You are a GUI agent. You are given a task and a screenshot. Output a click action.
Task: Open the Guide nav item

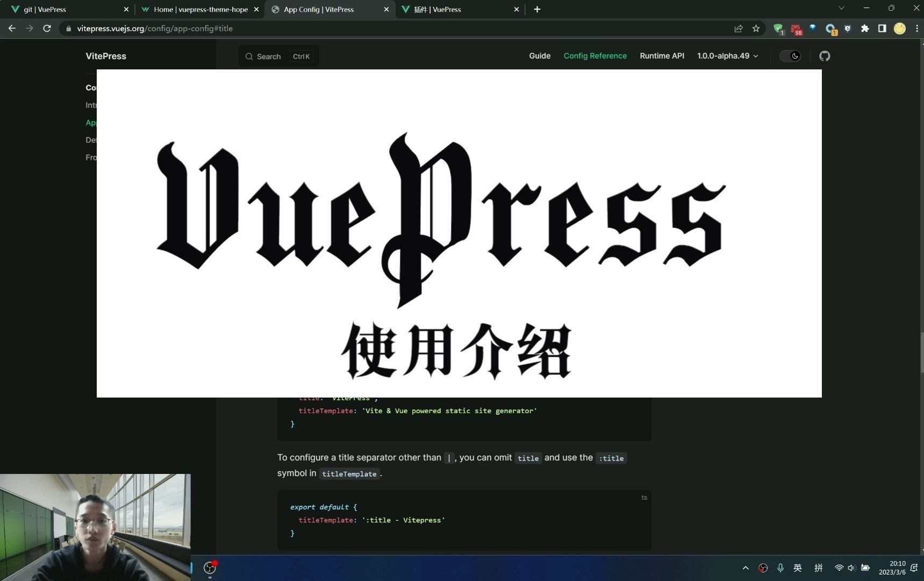tap(540, 56)
